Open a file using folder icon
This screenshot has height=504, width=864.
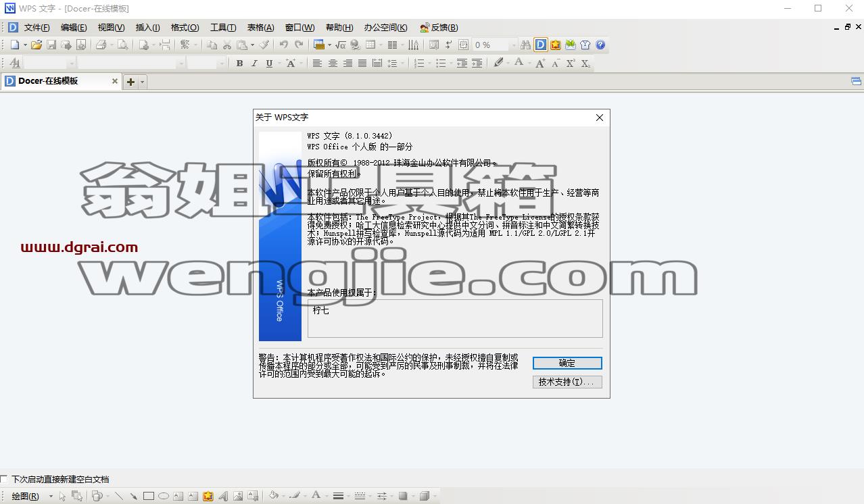pyautogui.click(x=37, y=45)
